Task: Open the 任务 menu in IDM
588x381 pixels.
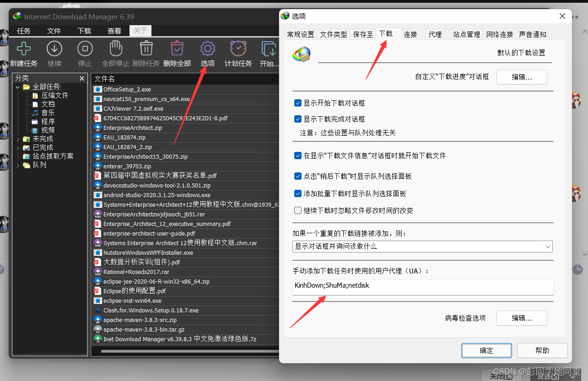Action: pos(24,31)
